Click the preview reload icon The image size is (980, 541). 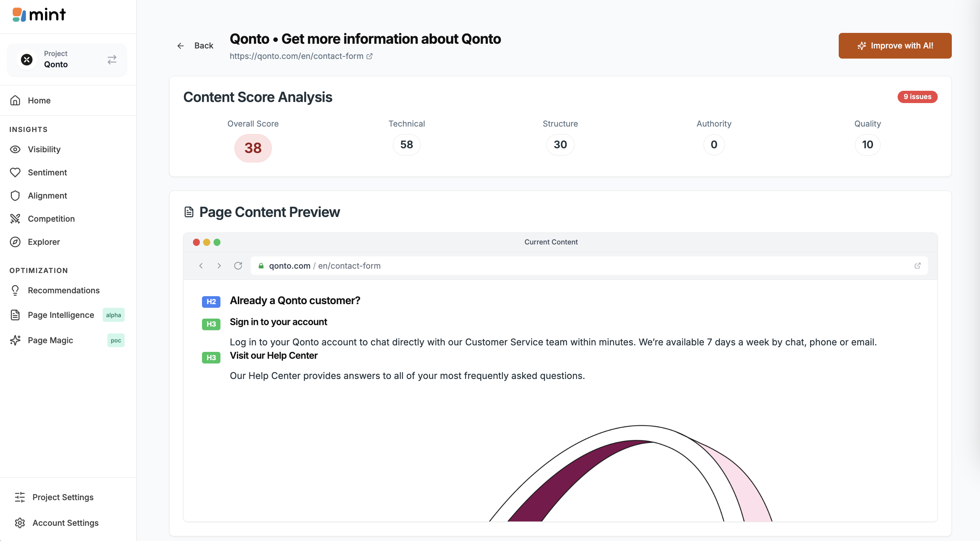click(238, 266)
